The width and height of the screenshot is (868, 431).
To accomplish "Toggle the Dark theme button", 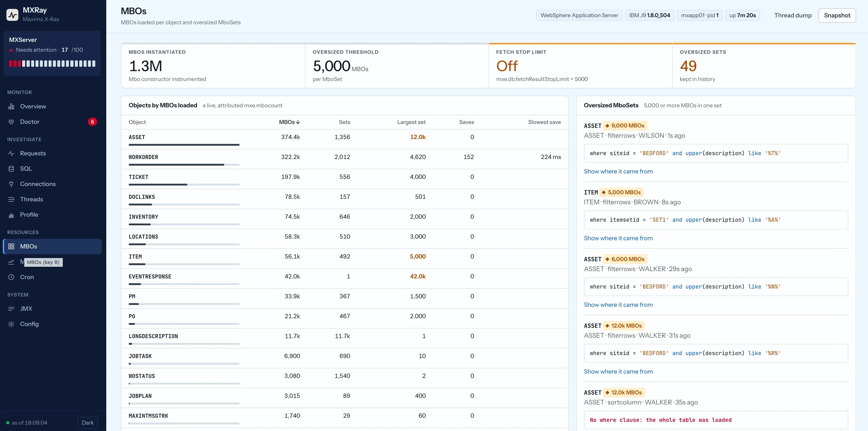I will [88, 423].
